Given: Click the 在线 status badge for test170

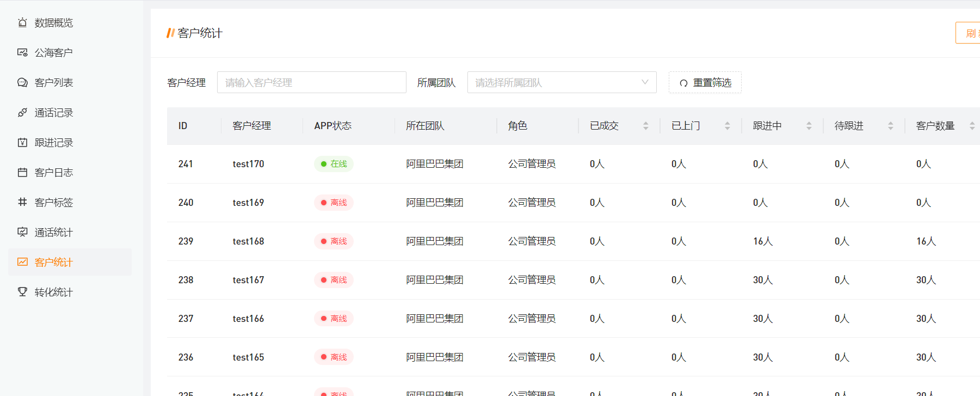Looking at the screenshot, I should point(334,164).
